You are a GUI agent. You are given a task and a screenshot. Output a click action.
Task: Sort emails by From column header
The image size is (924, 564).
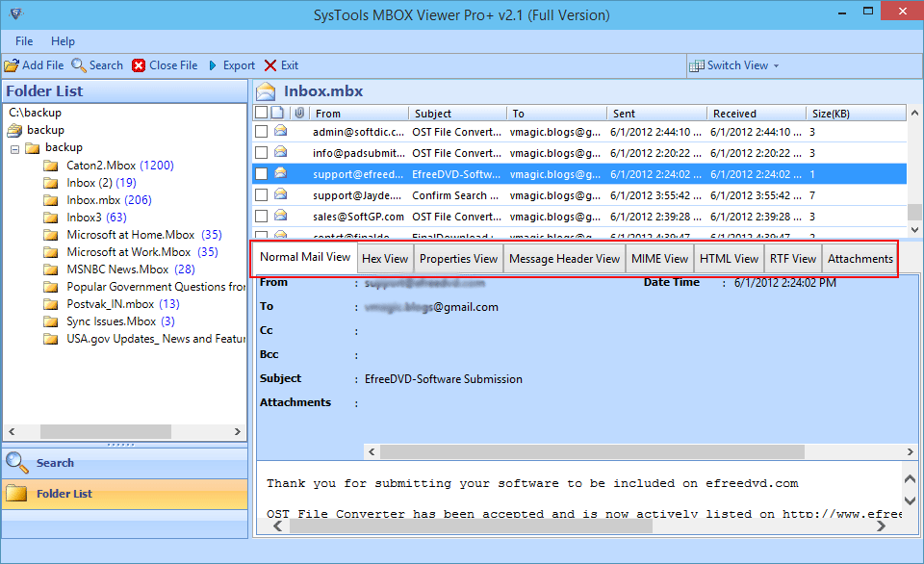[359, 114]
